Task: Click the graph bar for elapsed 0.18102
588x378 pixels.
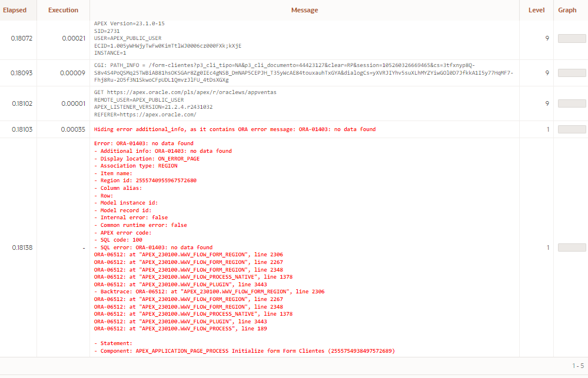Action: point(572,103)
